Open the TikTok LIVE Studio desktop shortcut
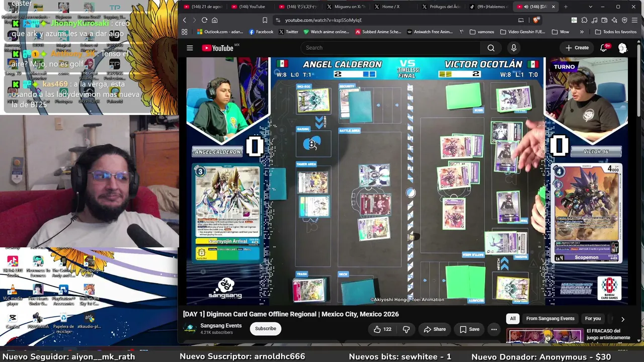Viewport: 644px width, 362px height. point(13,266)
